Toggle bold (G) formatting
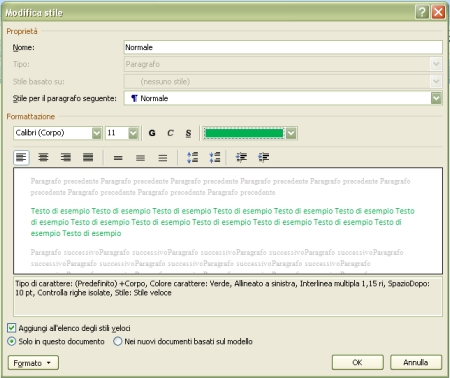The image size is (450, 378). 152,133
